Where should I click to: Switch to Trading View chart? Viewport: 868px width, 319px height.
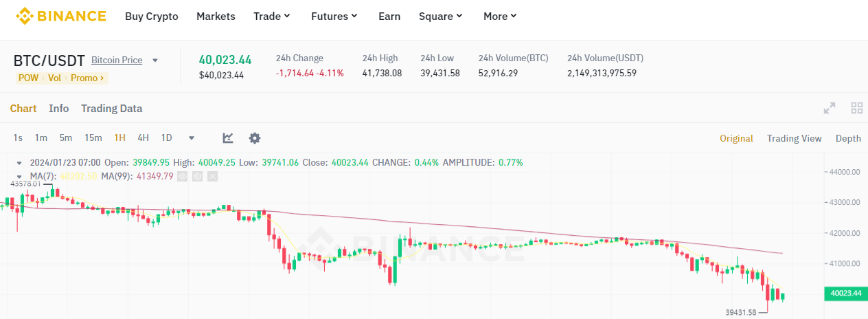(x=795, y=138)
